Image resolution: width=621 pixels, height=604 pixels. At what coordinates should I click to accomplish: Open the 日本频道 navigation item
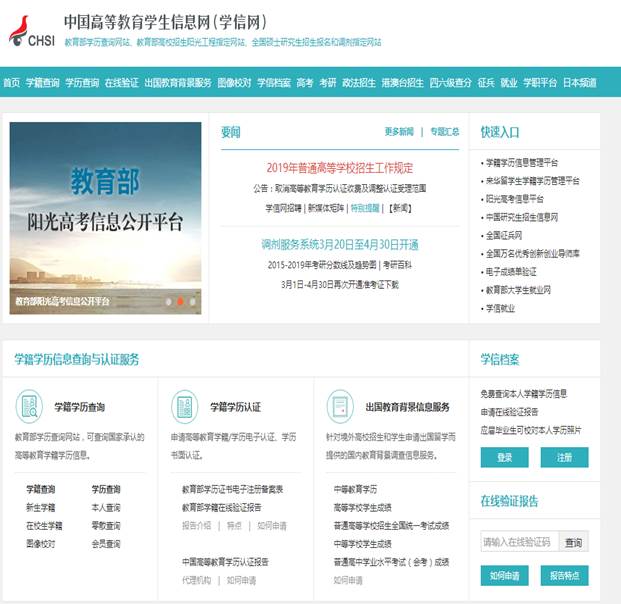click(x=579, y=82)
